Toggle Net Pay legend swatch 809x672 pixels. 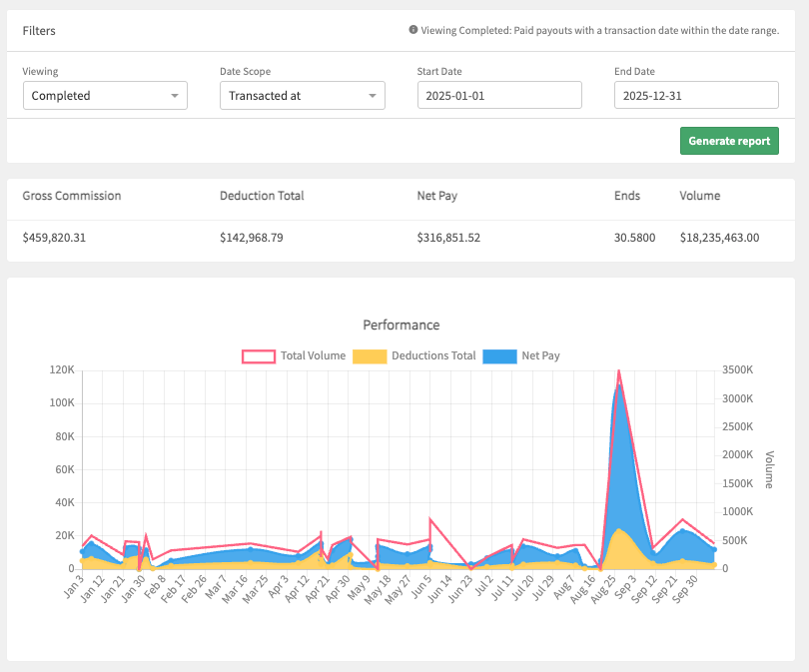(499, 356)
